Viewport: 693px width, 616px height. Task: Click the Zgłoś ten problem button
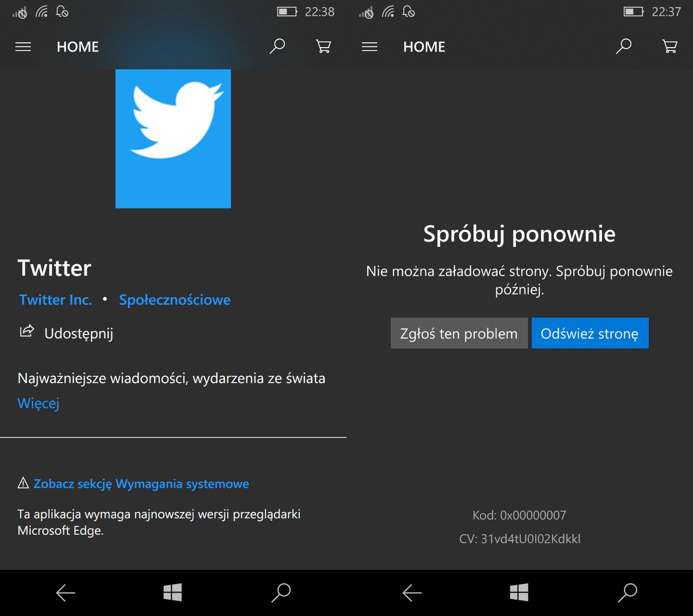coord(459,333)
